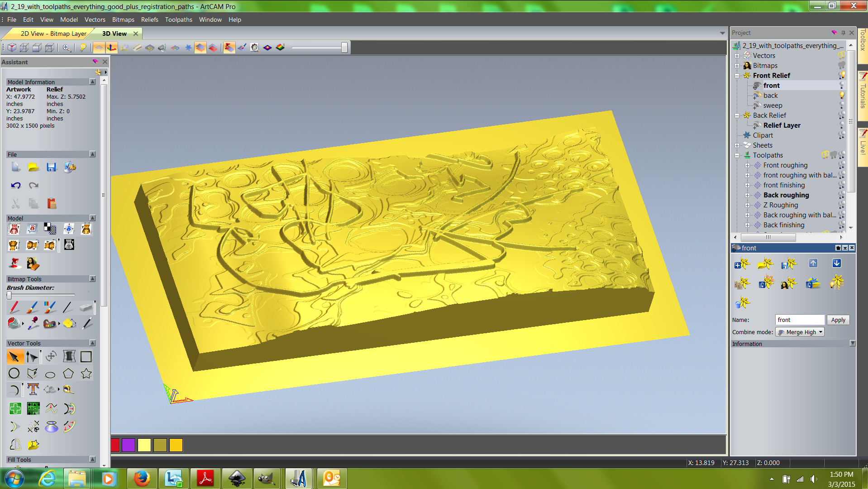Choose the Star vector tool
The image size is (868, 489).
[x=86, y=374]
